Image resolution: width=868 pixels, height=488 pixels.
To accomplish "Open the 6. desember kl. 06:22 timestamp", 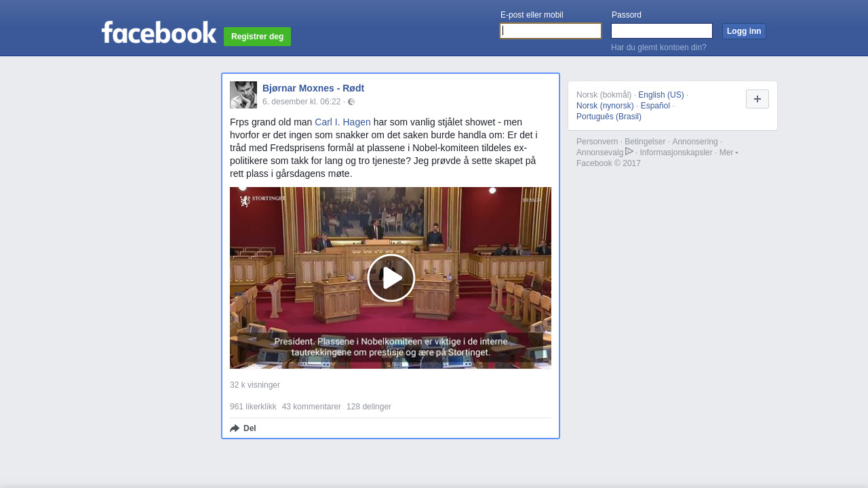I will click(301, 102).
